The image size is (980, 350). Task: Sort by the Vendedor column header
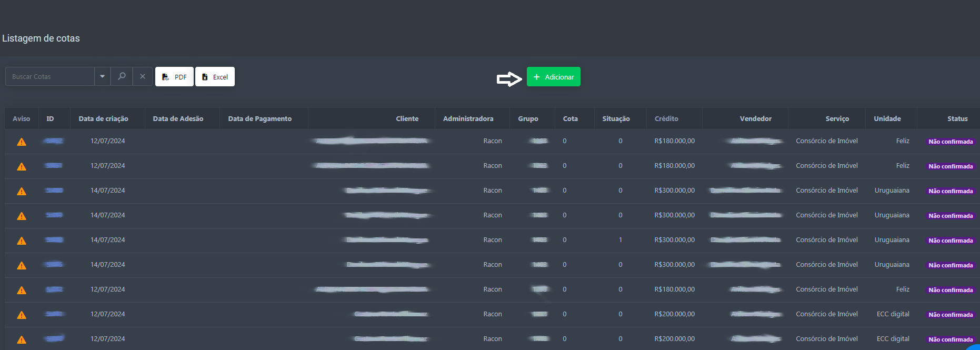coord(755,118)
